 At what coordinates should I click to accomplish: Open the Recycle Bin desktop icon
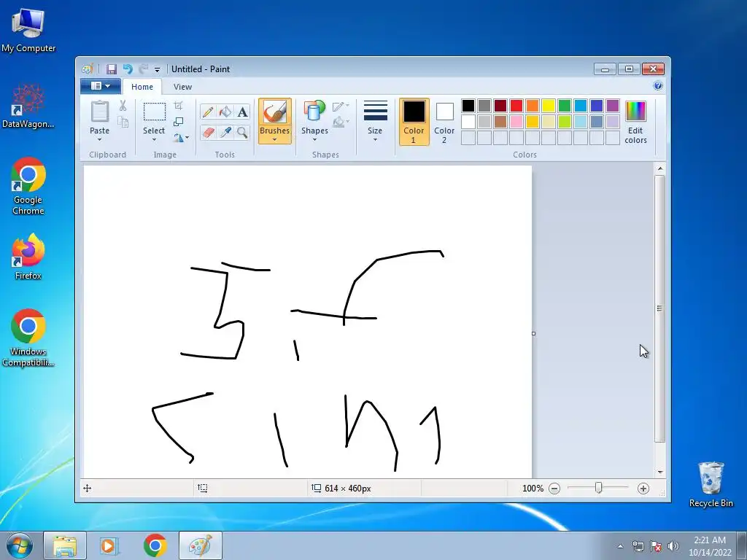[711, 484]
